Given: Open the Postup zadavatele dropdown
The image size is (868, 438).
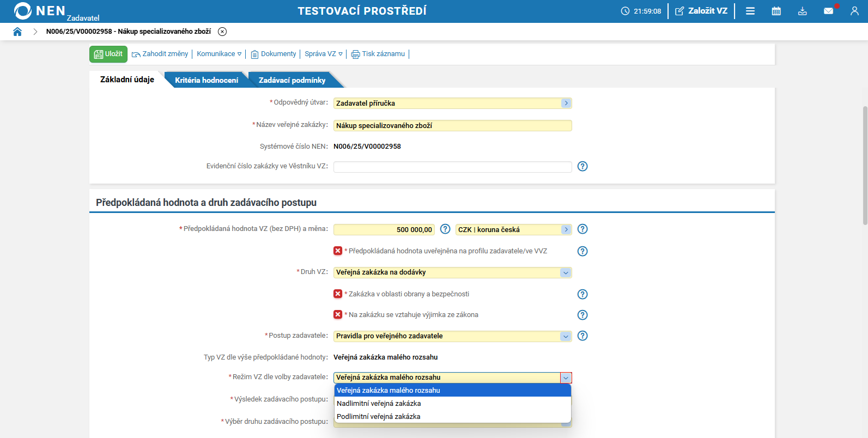Looking at the screenshot, I should 566,336.
